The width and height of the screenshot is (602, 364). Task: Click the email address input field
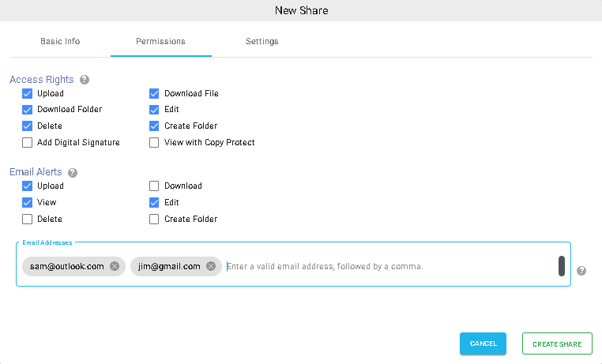[x=389, y=266]
